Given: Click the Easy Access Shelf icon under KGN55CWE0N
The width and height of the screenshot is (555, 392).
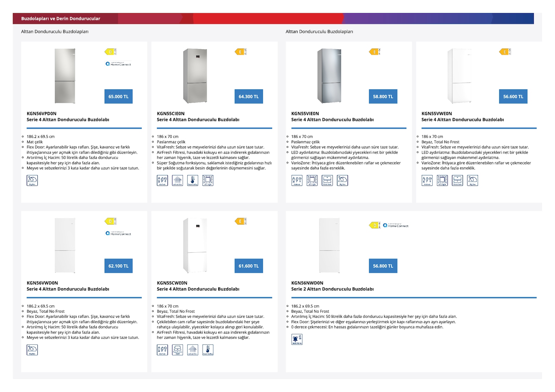Looking at the screenshot, I should 178,350.
